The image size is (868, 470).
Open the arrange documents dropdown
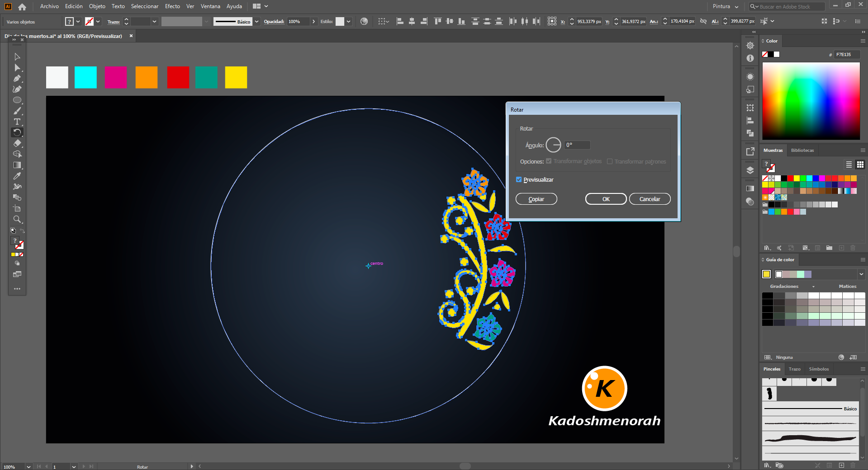[261, 6]
